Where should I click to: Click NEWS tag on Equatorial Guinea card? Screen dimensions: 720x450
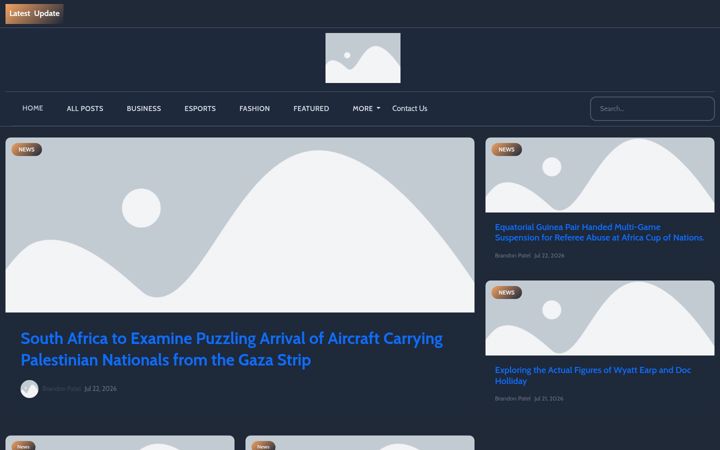coord(506,149)
